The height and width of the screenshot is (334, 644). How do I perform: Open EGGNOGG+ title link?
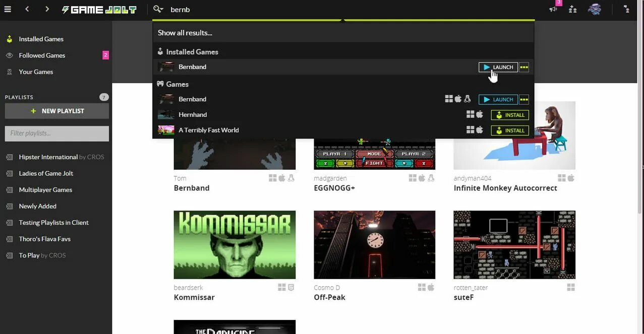click(334, 188)
